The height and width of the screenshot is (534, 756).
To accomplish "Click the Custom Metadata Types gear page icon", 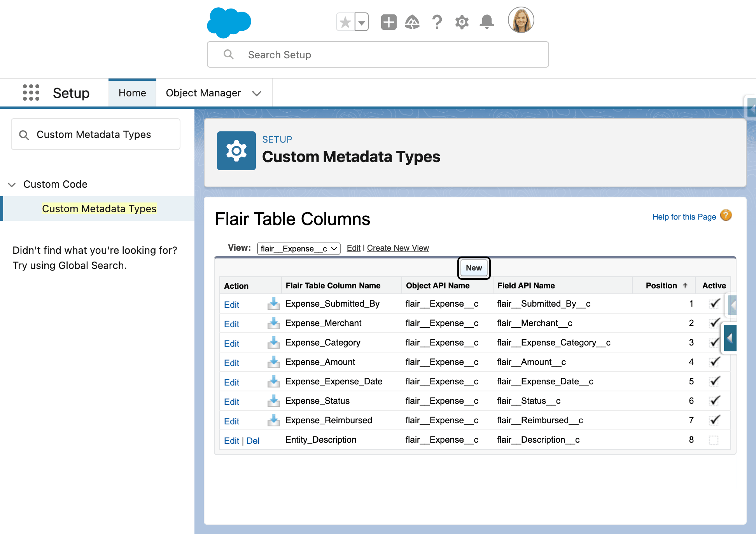I will 236,151.
